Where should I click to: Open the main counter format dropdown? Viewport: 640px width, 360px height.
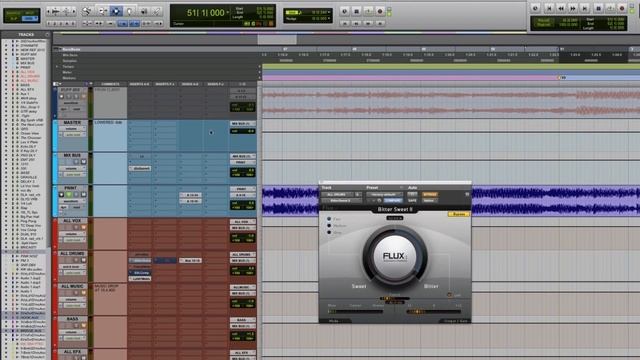coord(228,13)
